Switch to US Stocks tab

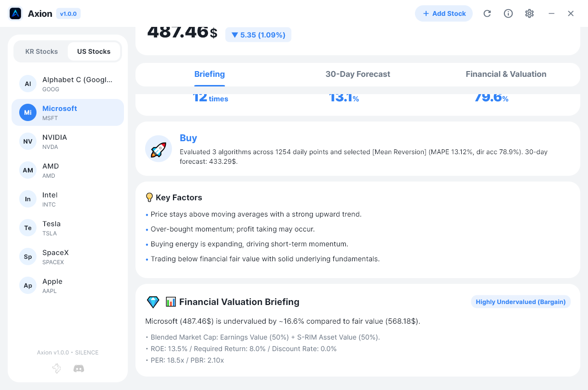94,51
